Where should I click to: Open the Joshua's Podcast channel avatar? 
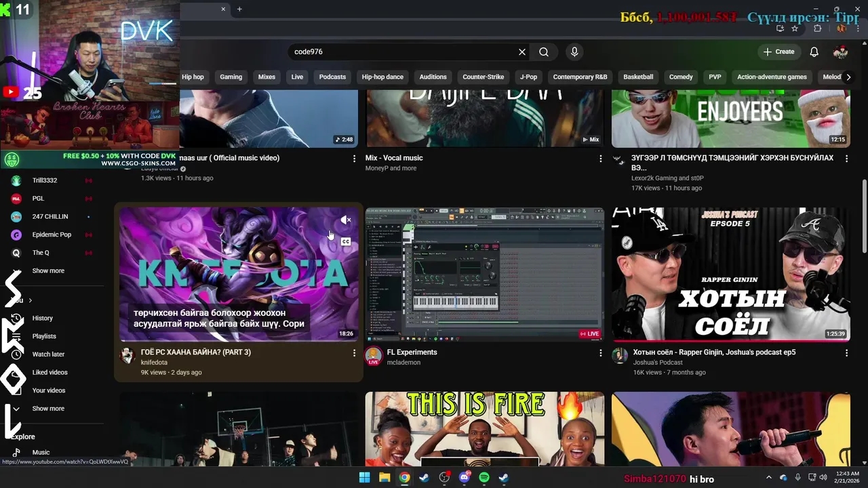[620, 356]
